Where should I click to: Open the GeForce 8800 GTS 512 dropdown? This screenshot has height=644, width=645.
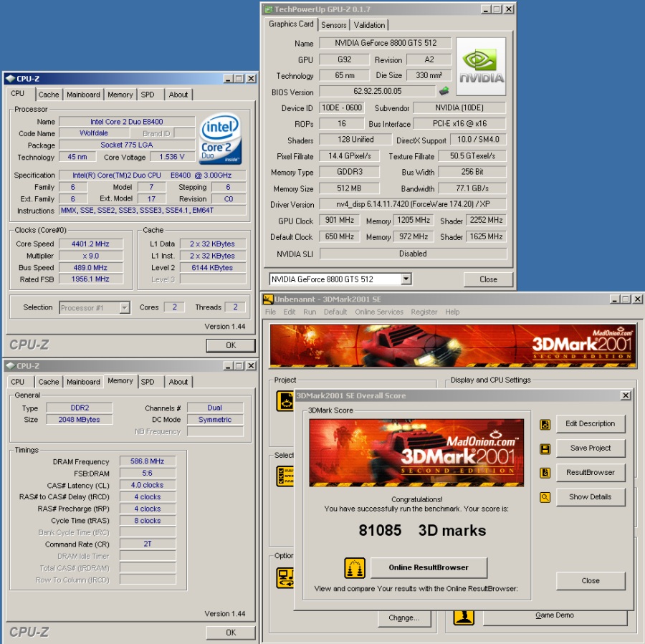tap(406, 279)
